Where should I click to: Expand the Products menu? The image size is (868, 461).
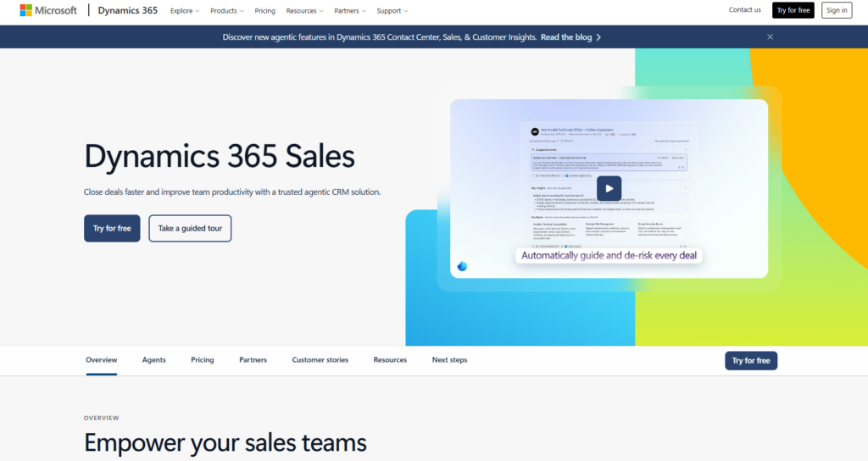[227, 11]
